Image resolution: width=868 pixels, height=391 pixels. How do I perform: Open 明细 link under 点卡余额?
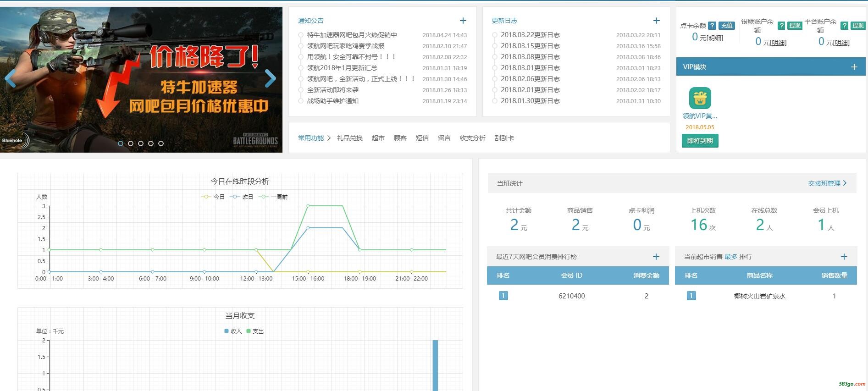pos(715,39)
